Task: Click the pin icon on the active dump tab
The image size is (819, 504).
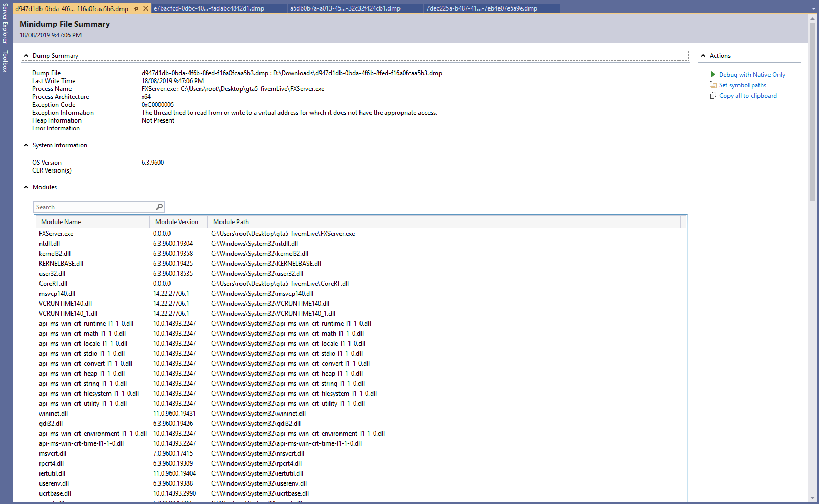Action: 136,8
